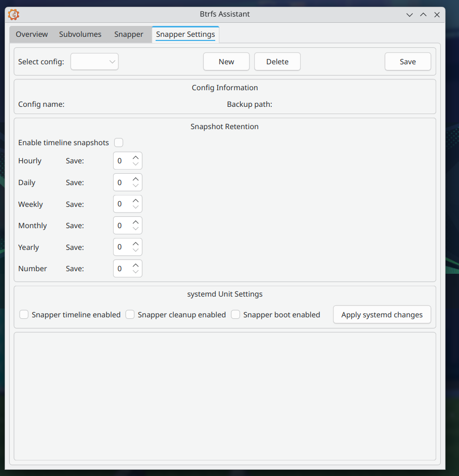This screenshot has height=476, width=459.
Task: Click the Btrfs Assistant app icon
Action: (13, 15)
